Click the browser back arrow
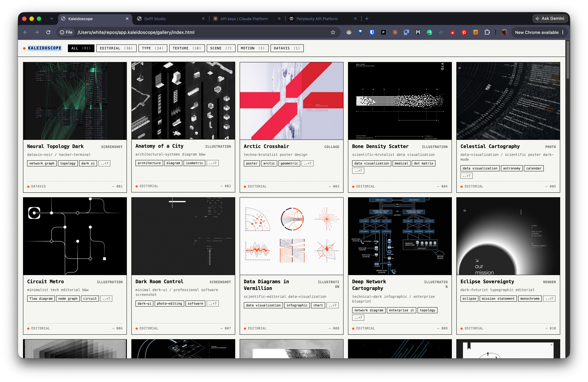 click(x=25, y=32)
